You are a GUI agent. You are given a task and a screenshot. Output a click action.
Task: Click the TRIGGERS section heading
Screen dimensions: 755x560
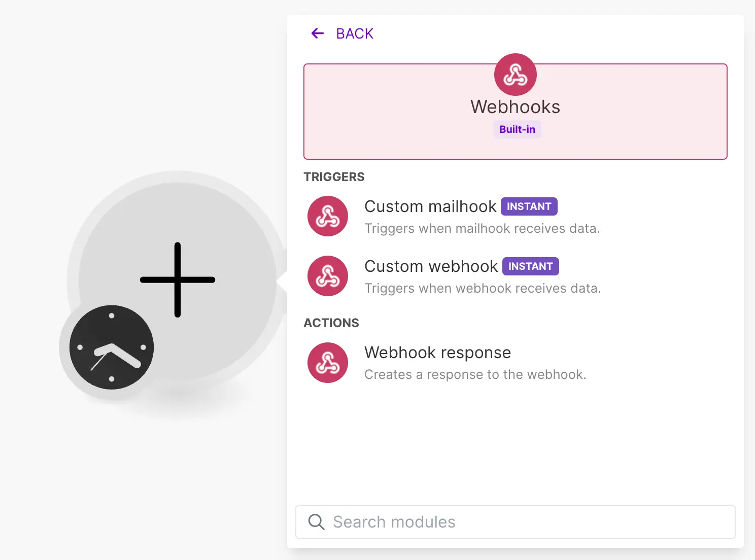334,177
